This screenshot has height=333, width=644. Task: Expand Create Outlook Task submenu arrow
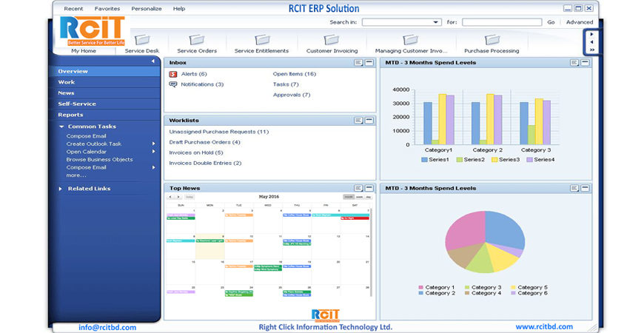pyautogui.click(x=154, y=144)
